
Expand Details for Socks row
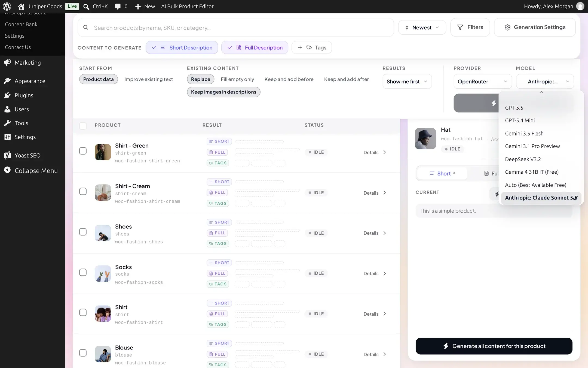375,273
